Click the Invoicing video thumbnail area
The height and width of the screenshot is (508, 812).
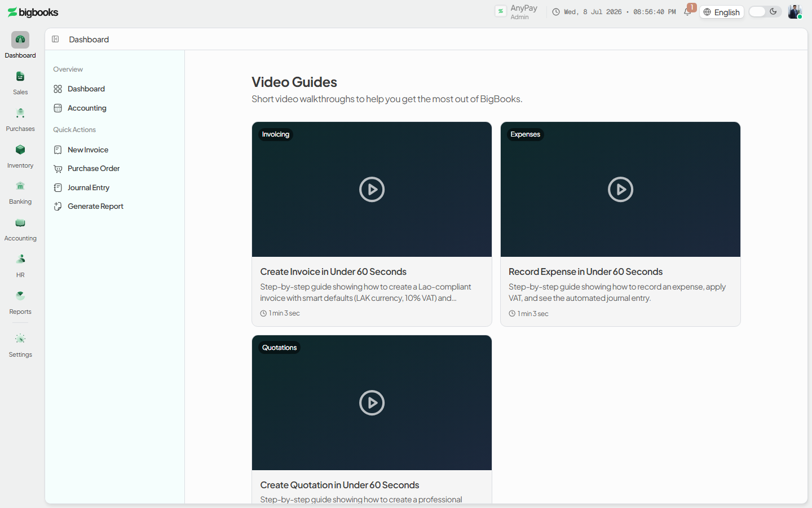pyautogui.click(x=372, y=190)
